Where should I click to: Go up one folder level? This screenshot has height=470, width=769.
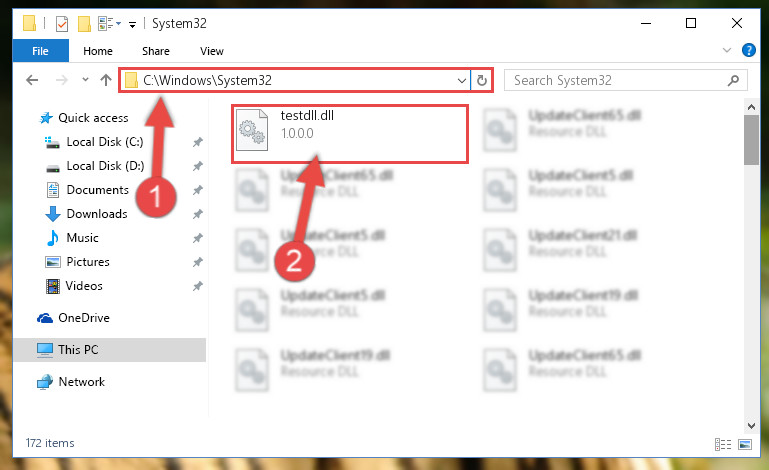click(x=105, y=80)
